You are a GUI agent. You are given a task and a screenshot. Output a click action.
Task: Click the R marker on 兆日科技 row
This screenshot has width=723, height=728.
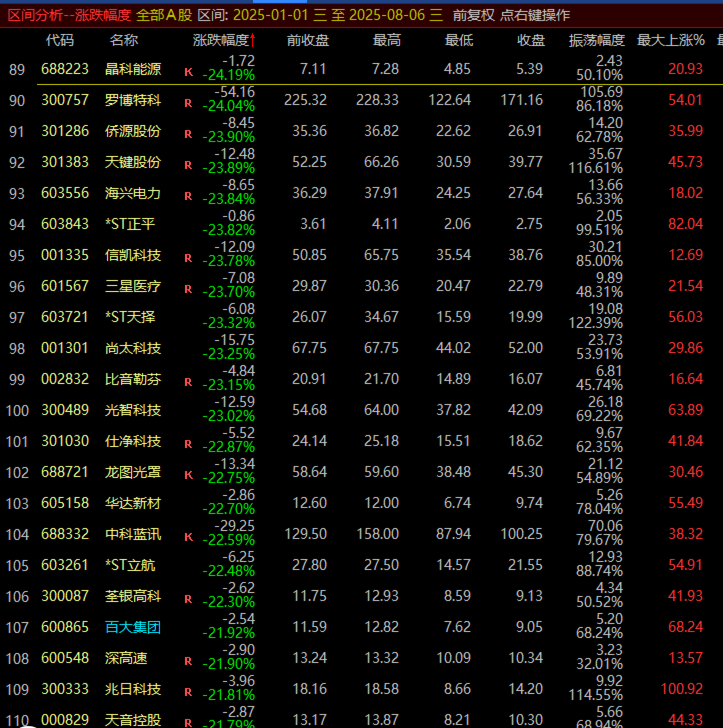click(188, 692)
